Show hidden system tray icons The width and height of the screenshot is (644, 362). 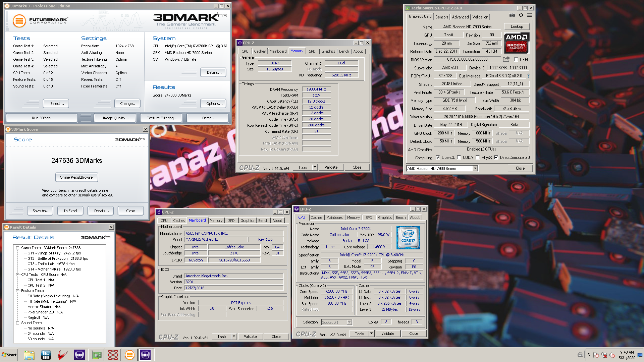click(x=589, y=355)
